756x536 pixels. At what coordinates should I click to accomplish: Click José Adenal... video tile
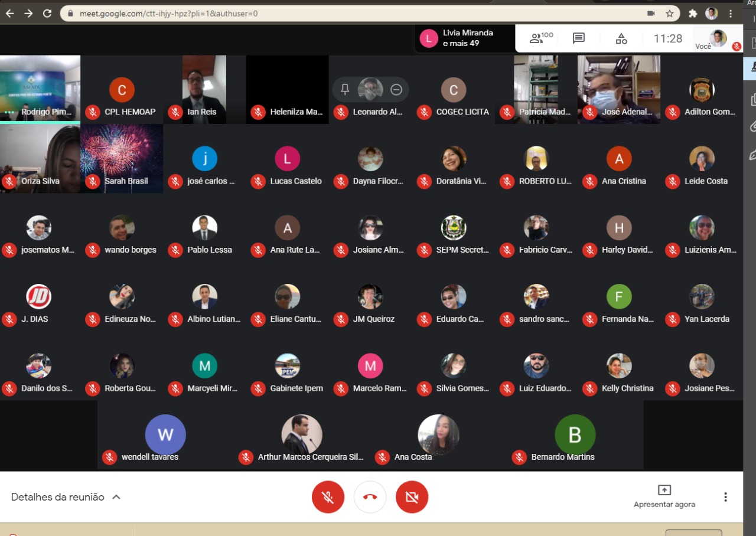(619, 89)
